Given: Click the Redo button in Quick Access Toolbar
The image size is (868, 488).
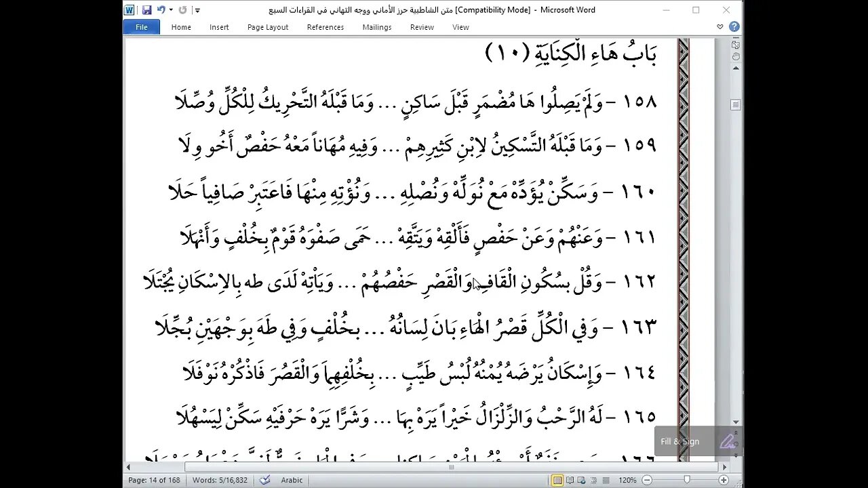Looking at the screenshot, I should tap(182, 10).
